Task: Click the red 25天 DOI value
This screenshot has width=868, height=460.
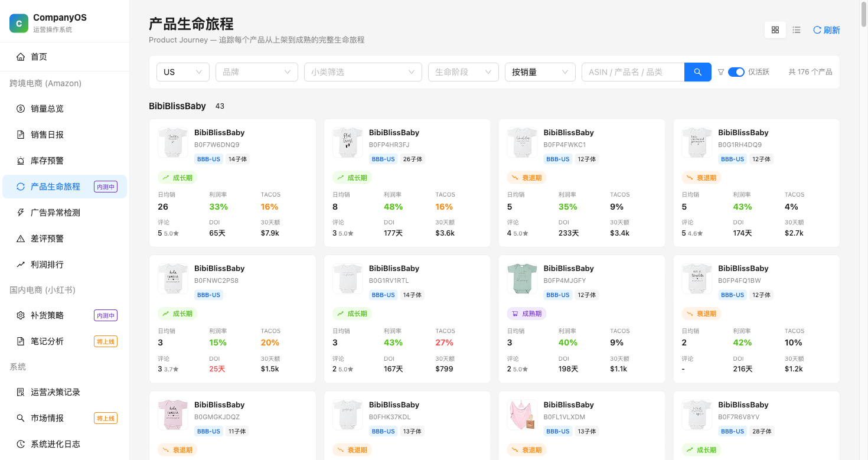Action: (217, 369)
